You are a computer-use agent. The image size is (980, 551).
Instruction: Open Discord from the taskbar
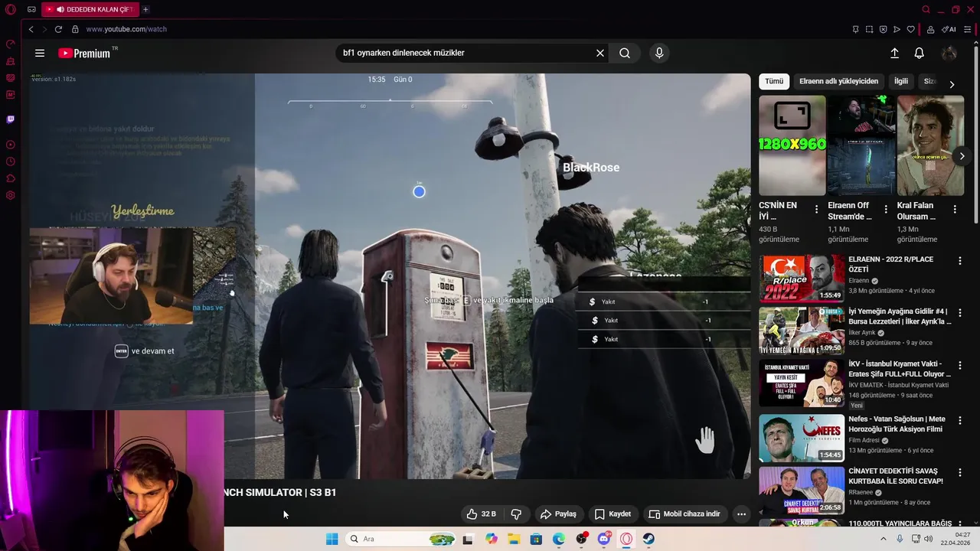click(603, 539)
